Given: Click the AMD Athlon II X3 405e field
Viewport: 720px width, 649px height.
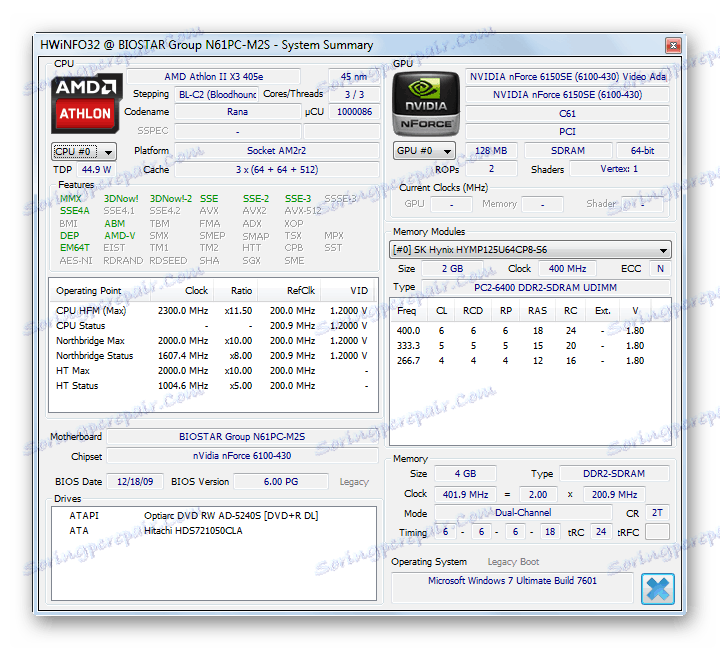Looking at the screenshot, I should (214, 77).
